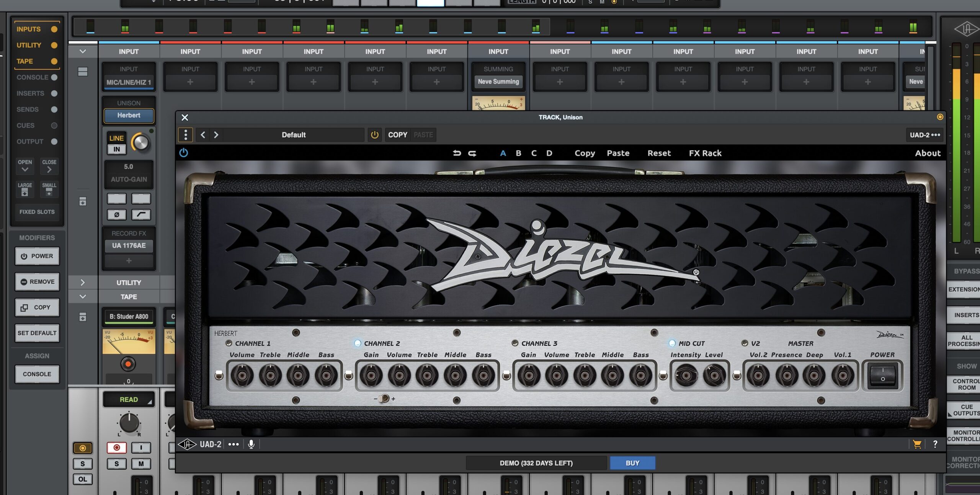Open the Neve Summing slot selector
The width and height of the screenshot is (980, 495).
point(498,82)
